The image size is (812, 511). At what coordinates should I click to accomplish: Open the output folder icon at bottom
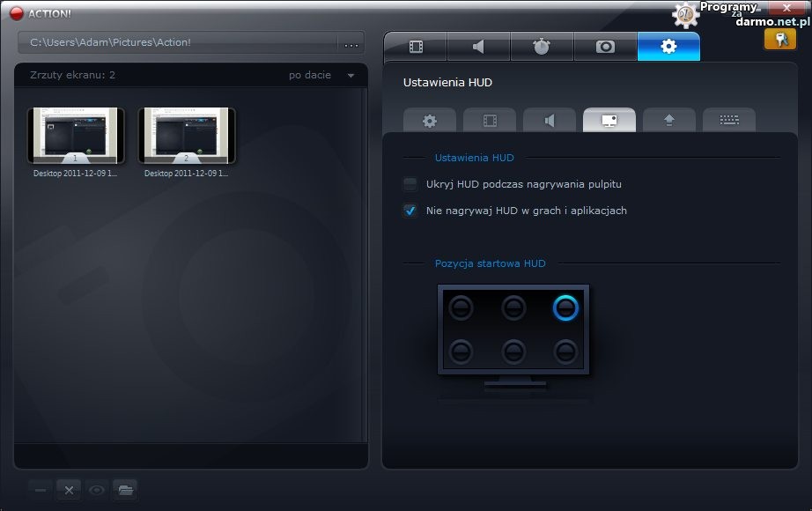125,490
